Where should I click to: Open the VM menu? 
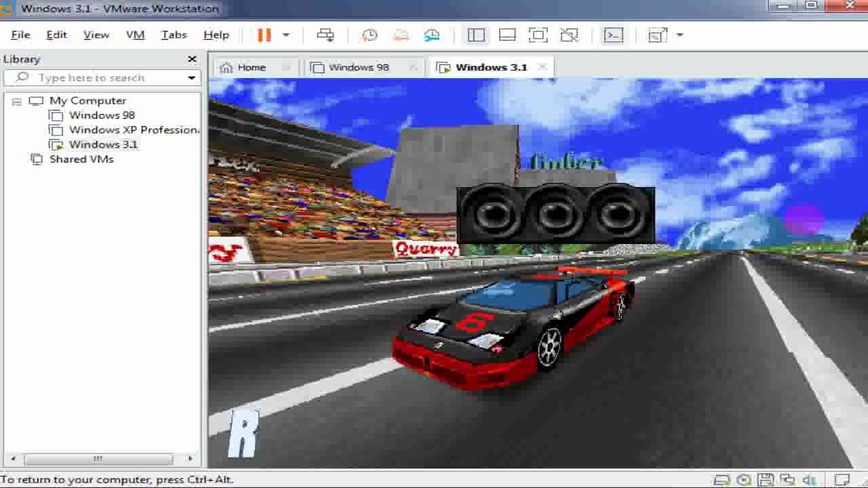point(135,35)
